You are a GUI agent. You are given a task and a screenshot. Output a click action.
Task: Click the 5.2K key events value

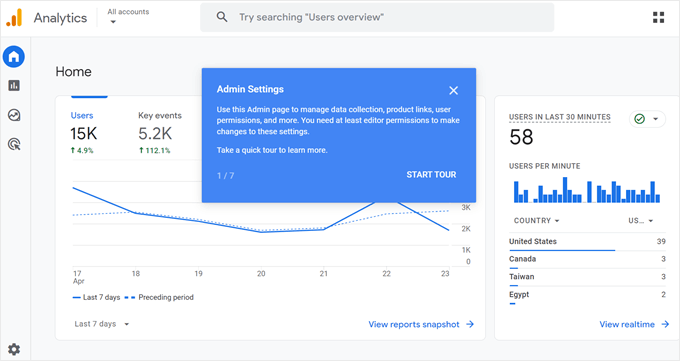pyautogui.click(x=155, y=134)
